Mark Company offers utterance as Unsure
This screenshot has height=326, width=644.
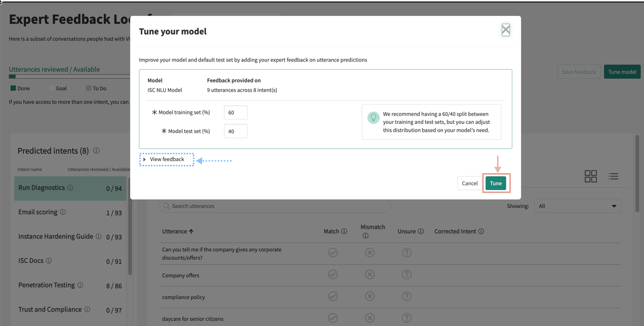tap(407, 274)
